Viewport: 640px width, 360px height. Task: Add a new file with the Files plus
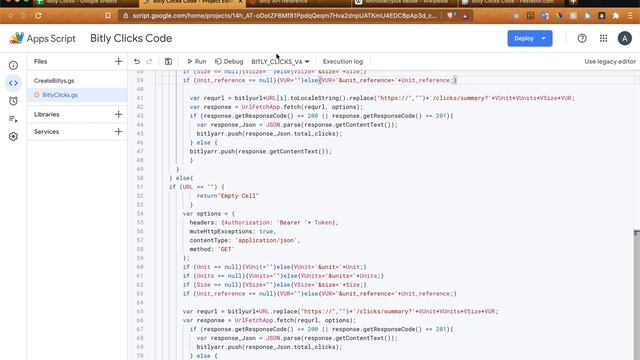click(118, 62)
